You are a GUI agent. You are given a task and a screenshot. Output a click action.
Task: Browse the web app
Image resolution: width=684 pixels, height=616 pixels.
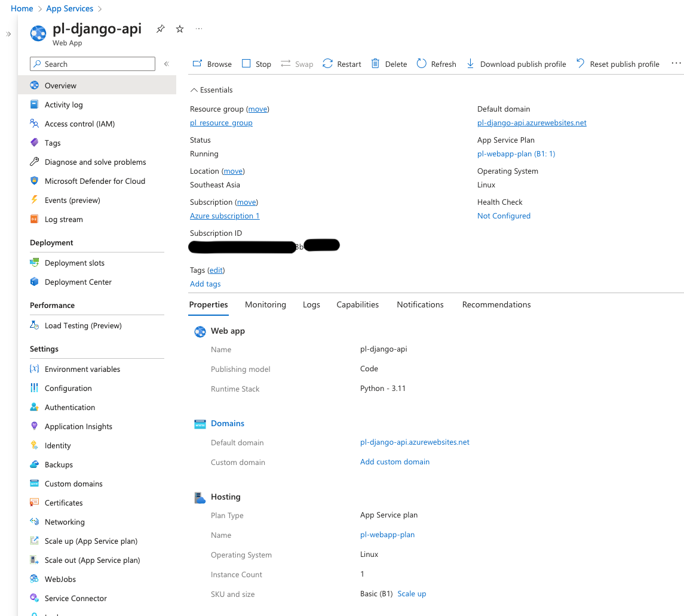[213, 64]
